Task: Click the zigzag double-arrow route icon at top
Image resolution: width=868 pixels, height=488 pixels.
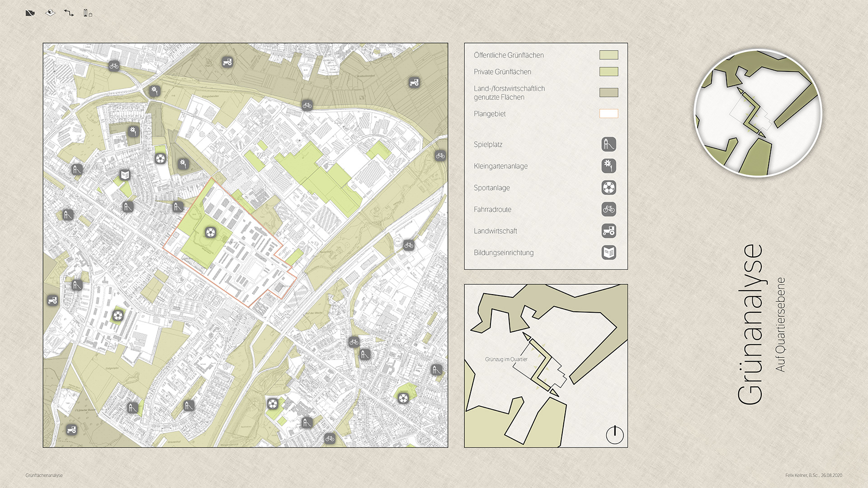Action: pos(69,13)
